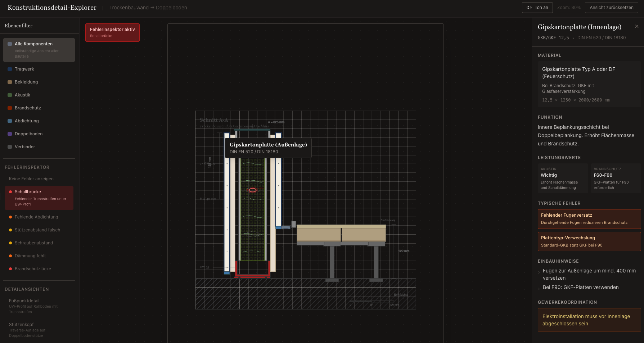644x343 pixels.
Task: Open the Stützenkopf detail view
Action: (21, 325)
